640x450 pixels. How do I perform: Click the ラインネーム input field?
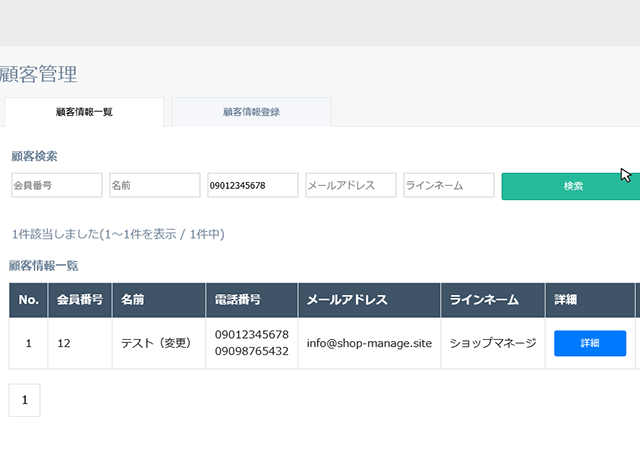coord(449,185)
